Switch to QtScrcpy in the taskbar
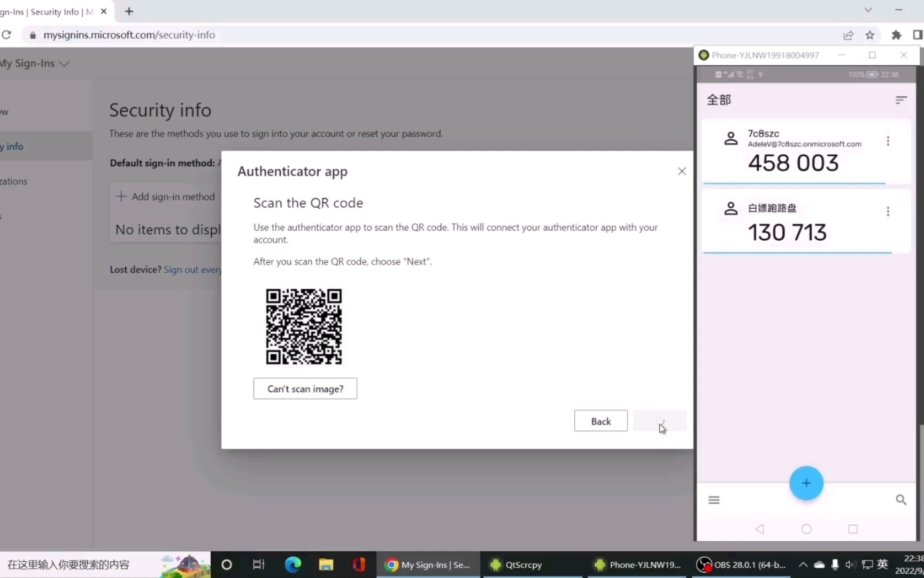The image size is (924, 578). [532, 565]
